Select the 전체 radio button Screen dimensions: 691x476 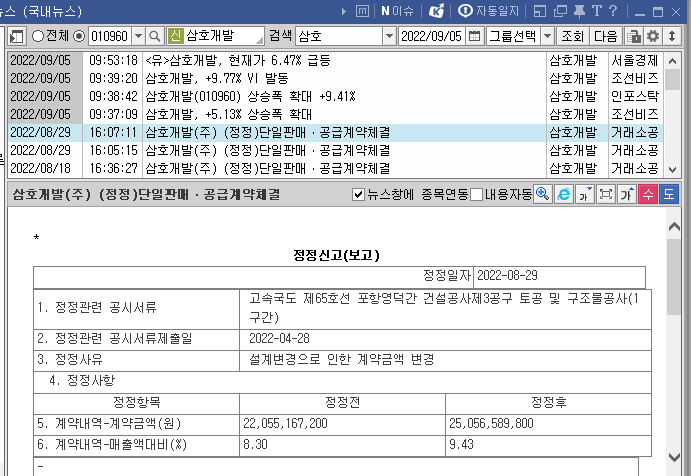pos(38,36)
